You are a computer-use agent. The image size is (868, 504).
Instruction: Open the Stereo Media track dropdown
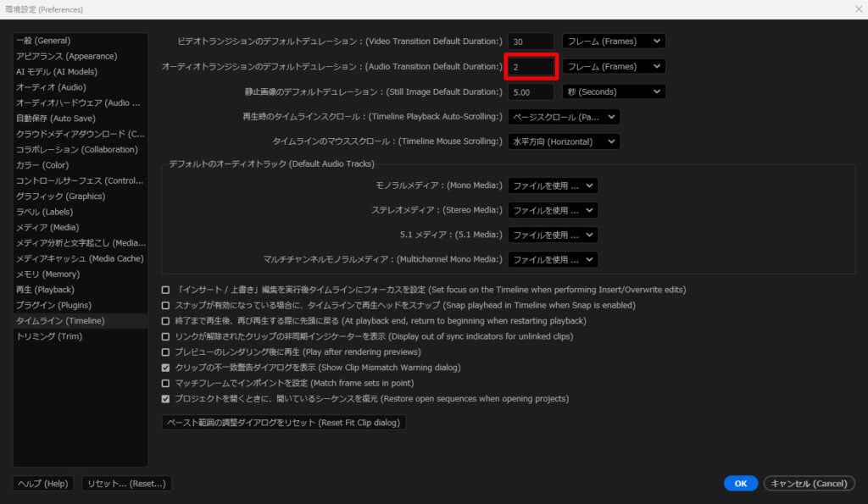point(553,210)
